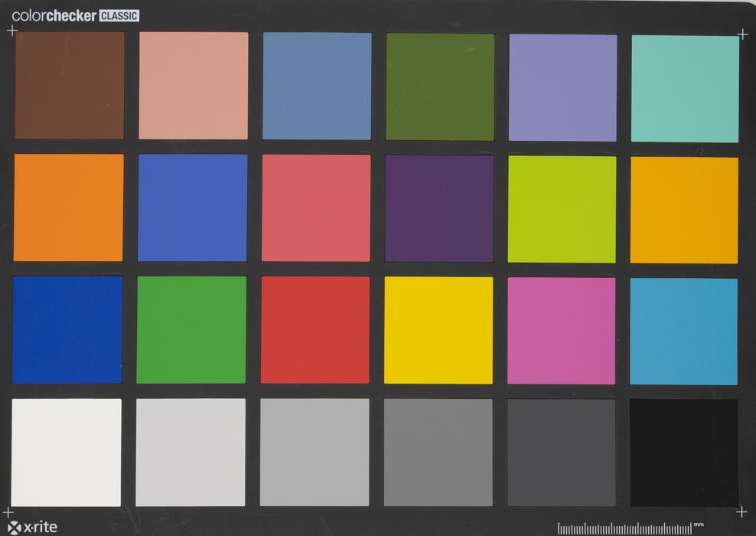Image resolution: width=756 pixels, height=536 pixels.
Task: Pick the muted steel blue sky patch
Action: [317, 87]
